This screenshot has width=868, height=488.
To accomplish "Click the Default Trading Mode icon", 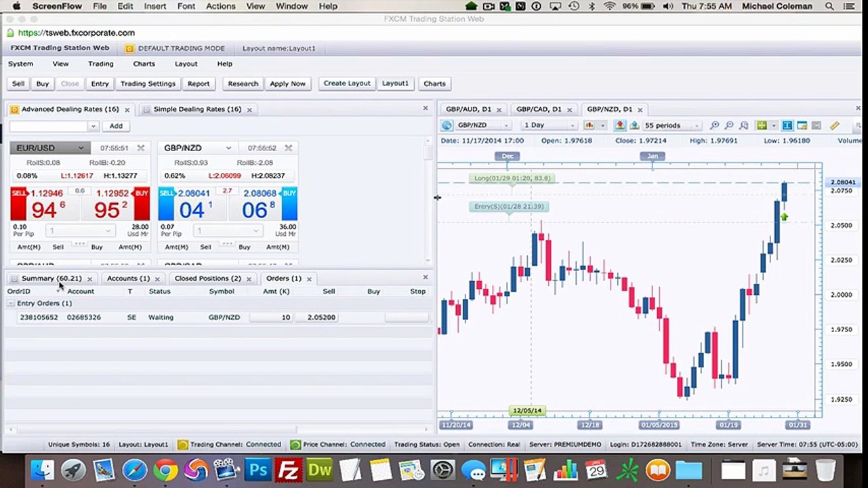I will pos(130,49).
